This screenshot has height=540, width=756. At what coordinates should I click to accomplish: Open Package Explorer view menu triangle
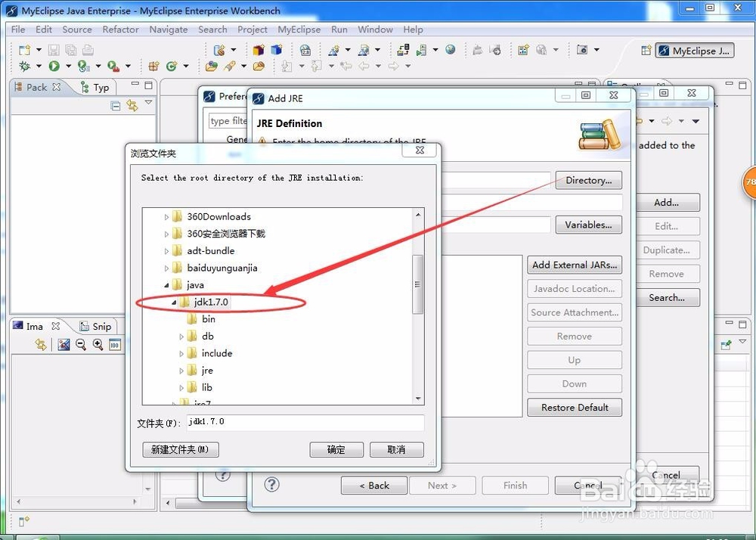pyautogui.click(x=148, y=102)
